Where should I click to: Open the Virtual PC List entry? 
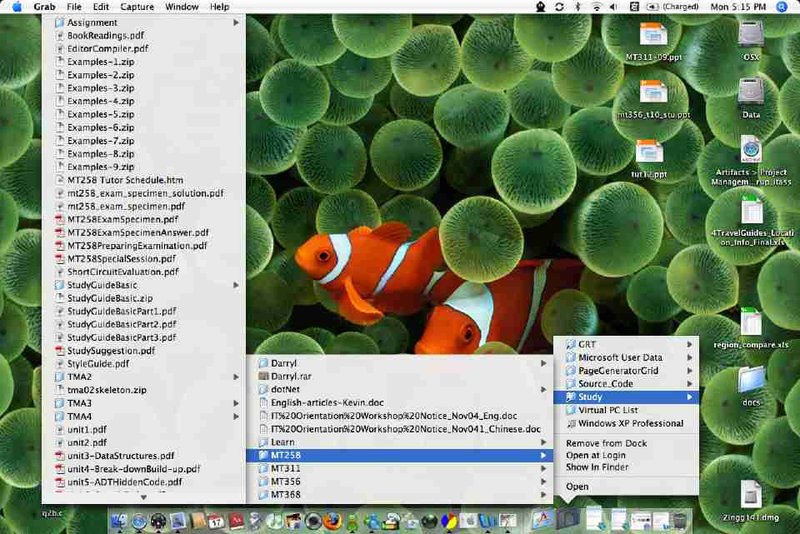pos(626,410)
